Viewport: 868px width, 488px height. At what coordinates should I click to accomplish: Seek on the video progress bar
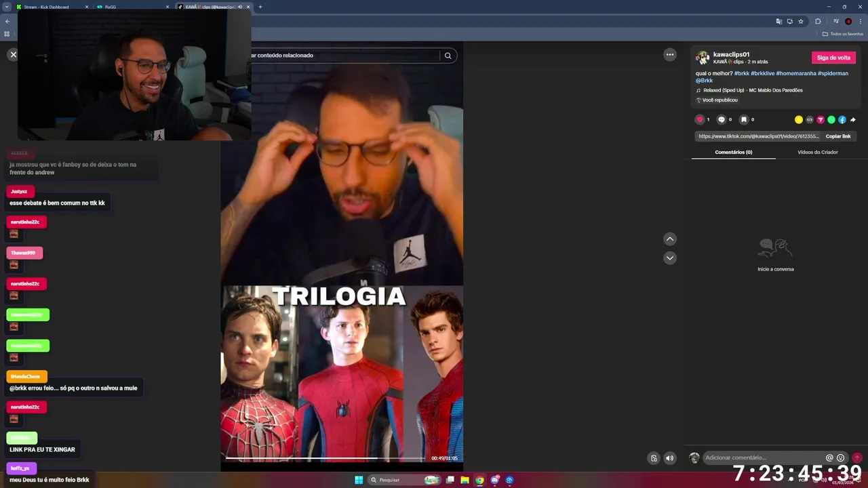(x=326, y=458)
